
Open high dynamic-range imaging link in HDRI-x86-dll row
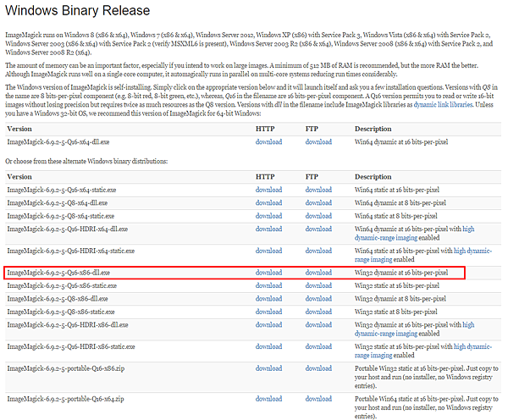(386, 334)
